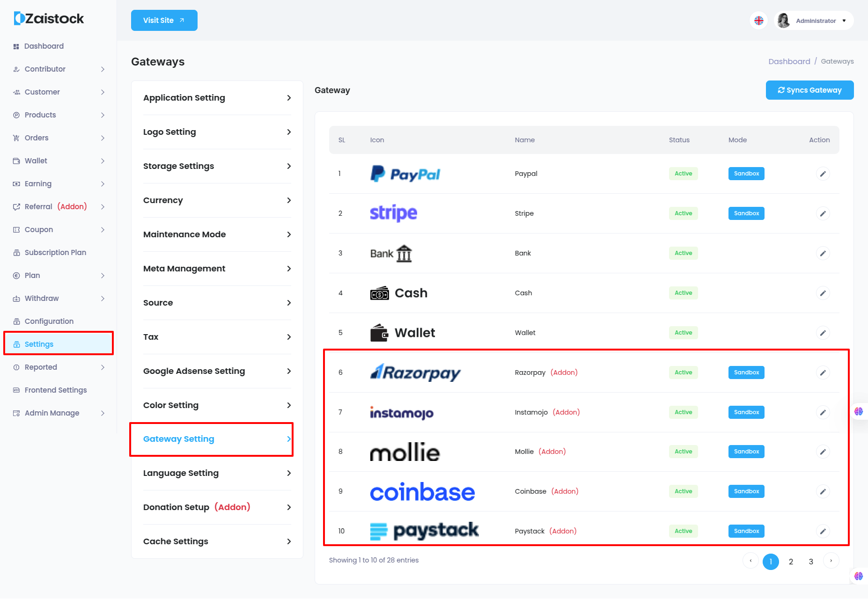
Task: Click the Stripe logo image
Action: (x=393, y=213)
